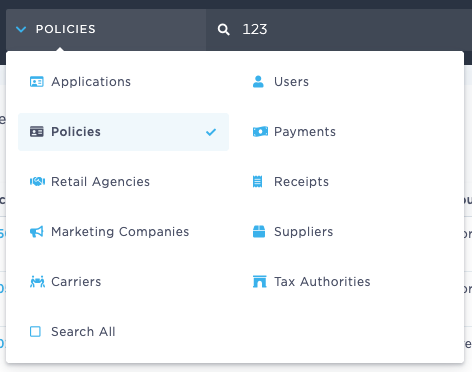Click the Carriers people icon
The width and height of the screenshot is (472, 372).
(x=37, y=282)
